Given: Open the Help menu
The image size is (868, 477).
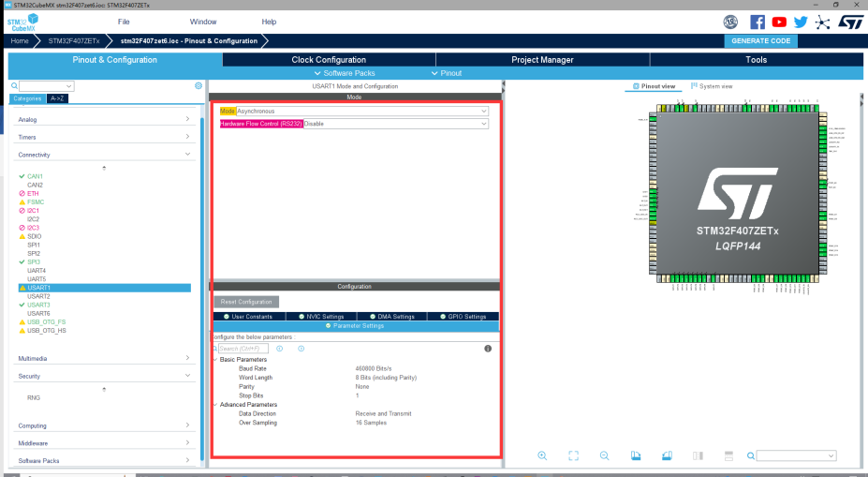Looking at the screenshot, I should point(269,22).
